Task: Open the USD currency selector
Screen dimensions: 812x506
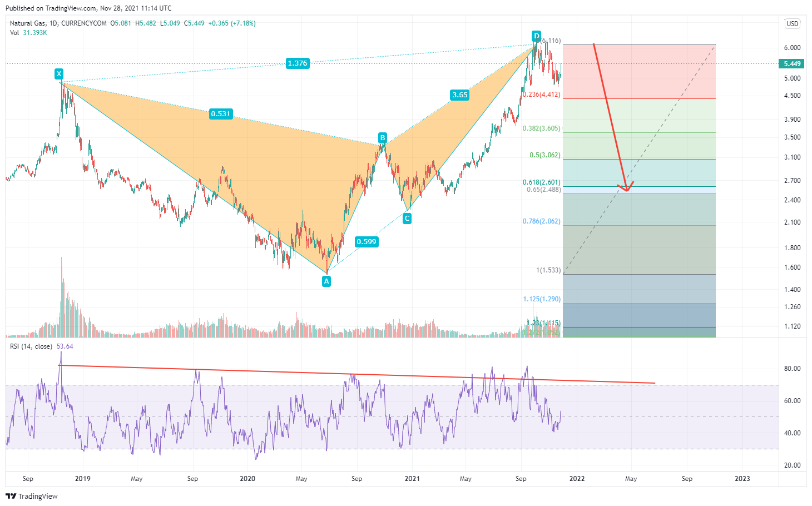Action: tap(792, 23)
